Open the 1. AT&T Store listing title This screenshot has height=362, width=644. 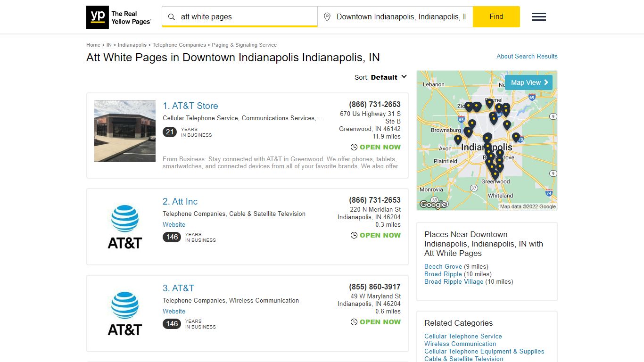pos(190,106)
